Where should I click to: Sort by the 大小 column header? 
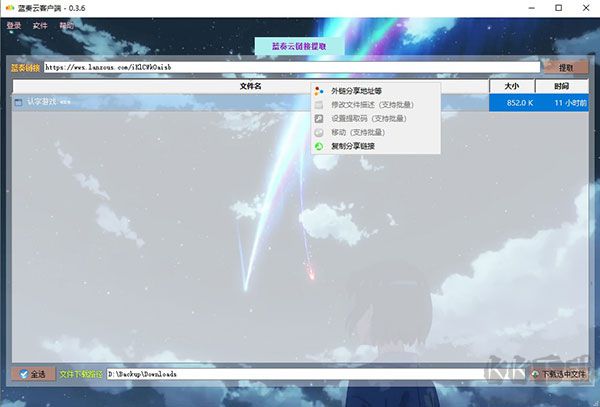[511, 86]
